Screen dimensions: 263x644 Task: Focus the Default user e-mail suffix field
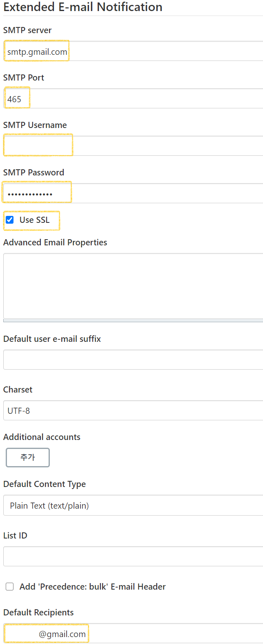click(x=133, y=360)
